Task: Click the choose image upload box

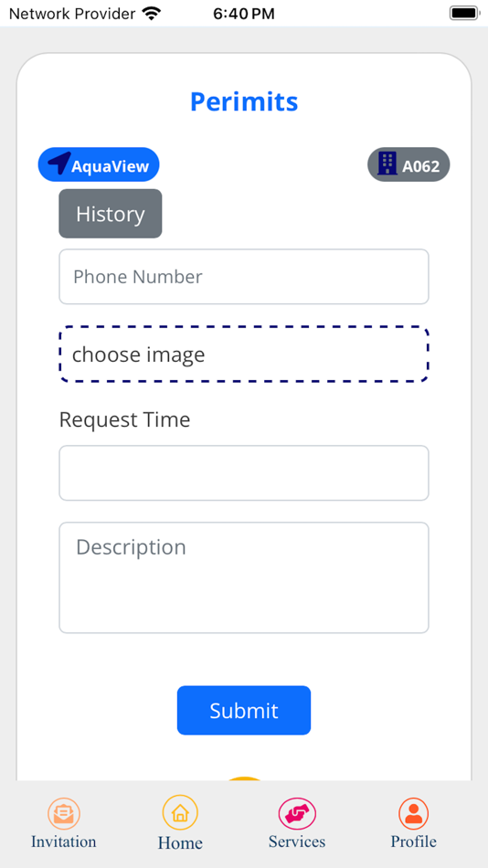Action: coord(244,355)
